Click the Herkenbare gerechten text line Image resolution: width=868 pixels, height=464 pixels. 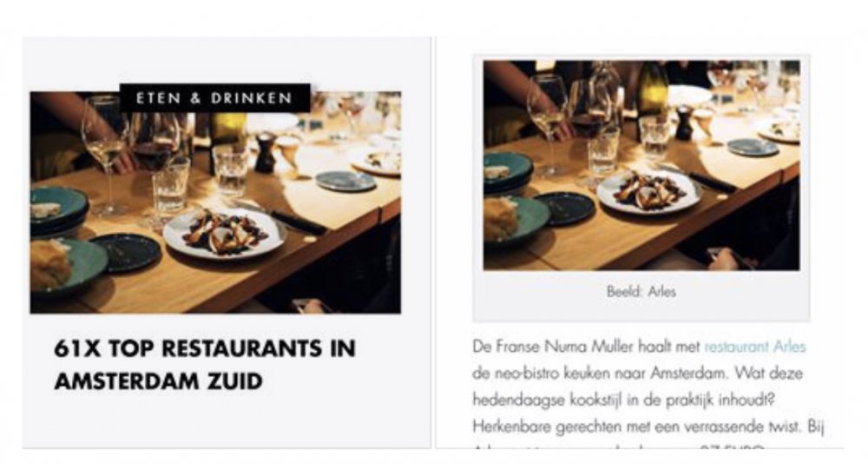tap(648, 427)
